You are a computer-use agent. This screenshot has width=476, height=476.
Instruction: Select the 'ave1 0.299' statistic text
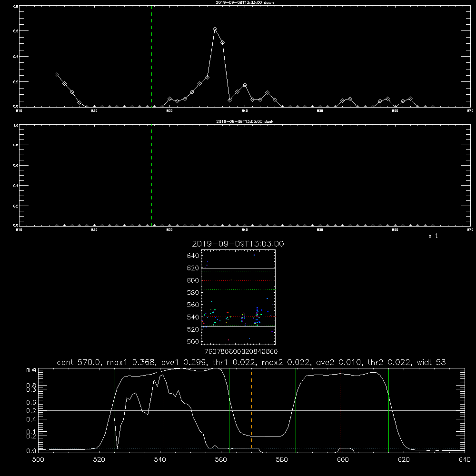(185, 362)
